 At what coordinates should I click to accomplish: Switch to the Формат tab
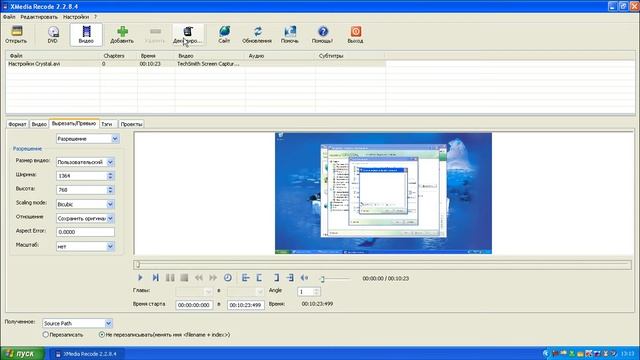click(18, 124)
